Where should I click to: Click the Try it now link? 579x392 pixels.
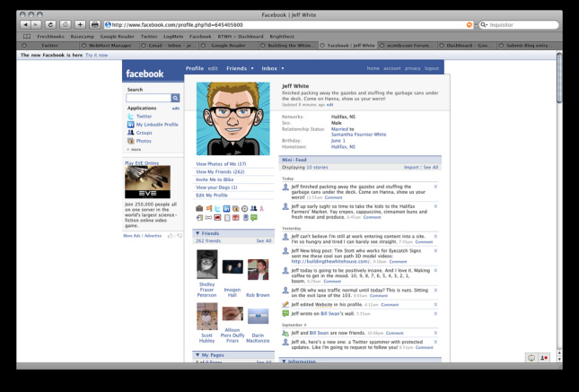tap(96, 55)
